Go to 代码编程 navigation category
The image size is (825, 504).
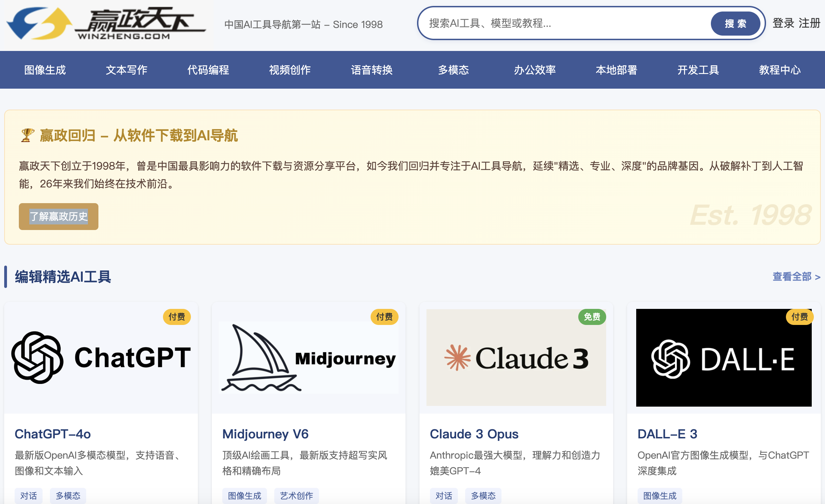(x=208, y=70)
